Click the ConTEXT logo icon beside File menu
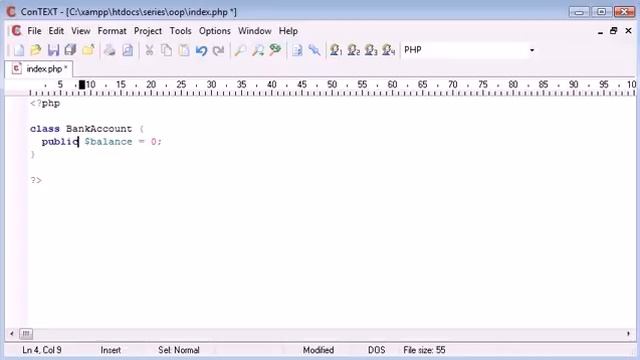This screenshot has width=640, height=360. click(16, 31)
